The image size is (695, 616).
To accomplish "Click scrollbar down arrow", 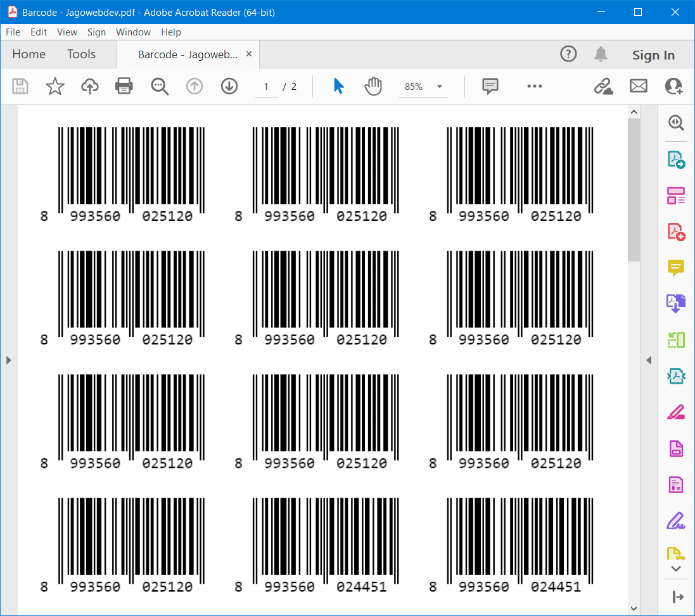I will point(634,608).
